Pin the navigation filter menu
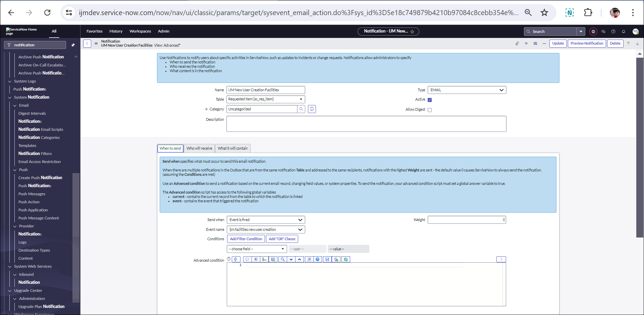 click(x=73, y=45)
